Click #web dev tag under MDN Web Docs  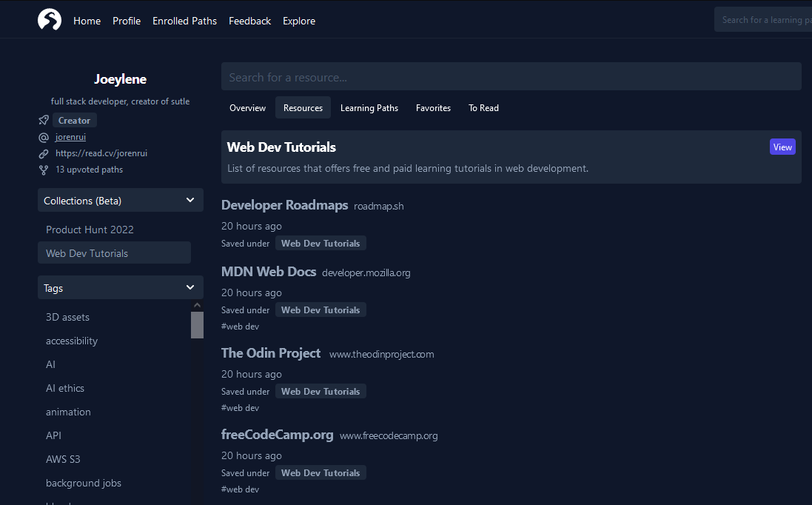(x=240, y=327)
